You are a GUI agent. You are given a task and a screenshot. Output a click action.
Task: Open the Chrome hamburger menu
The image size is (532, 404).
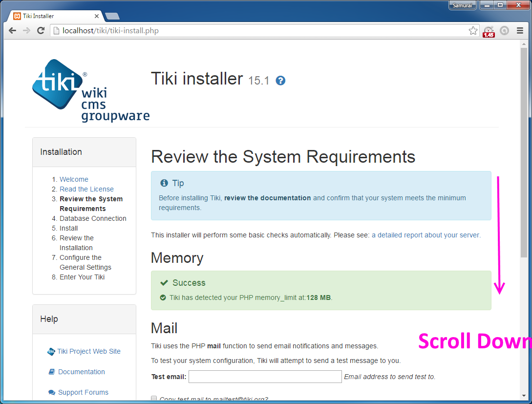click(520, 31)
